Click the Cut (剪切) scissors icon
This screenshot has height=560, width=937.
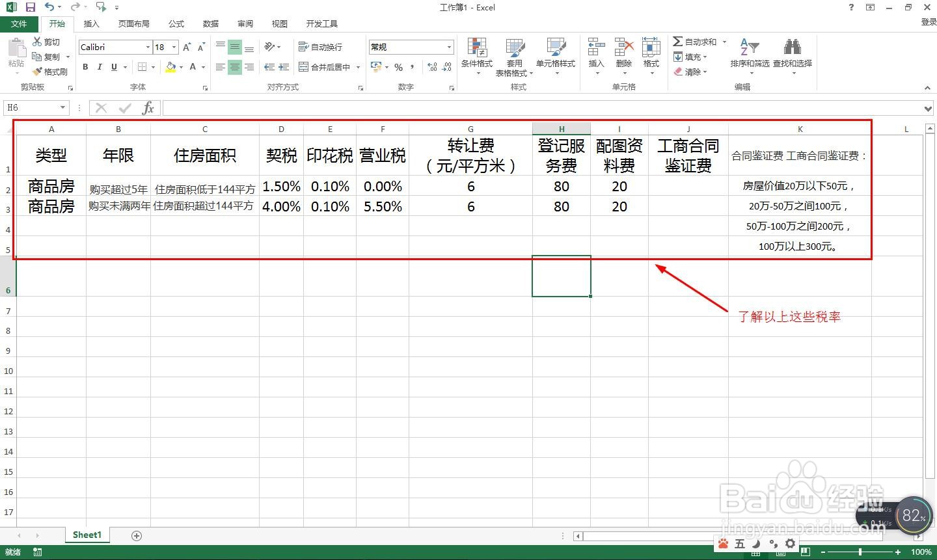(37, 42)
